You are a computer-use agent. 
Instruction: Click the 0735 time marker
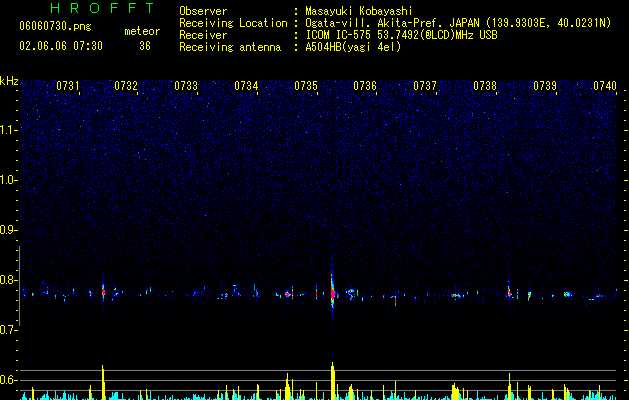coord(306,86)
